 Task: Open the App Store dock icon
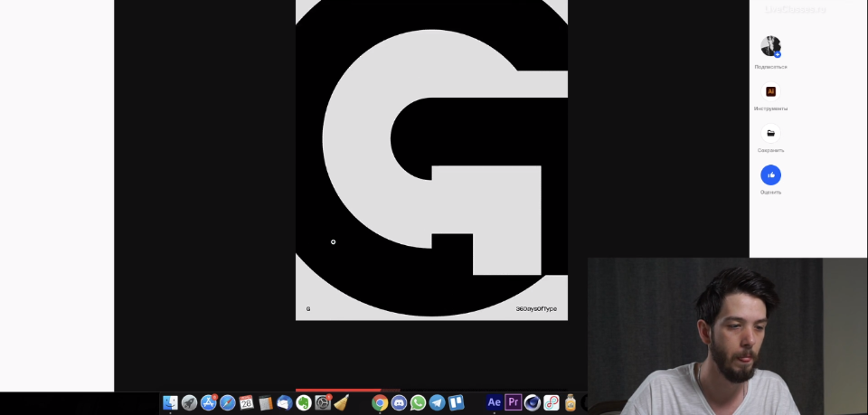208,402
